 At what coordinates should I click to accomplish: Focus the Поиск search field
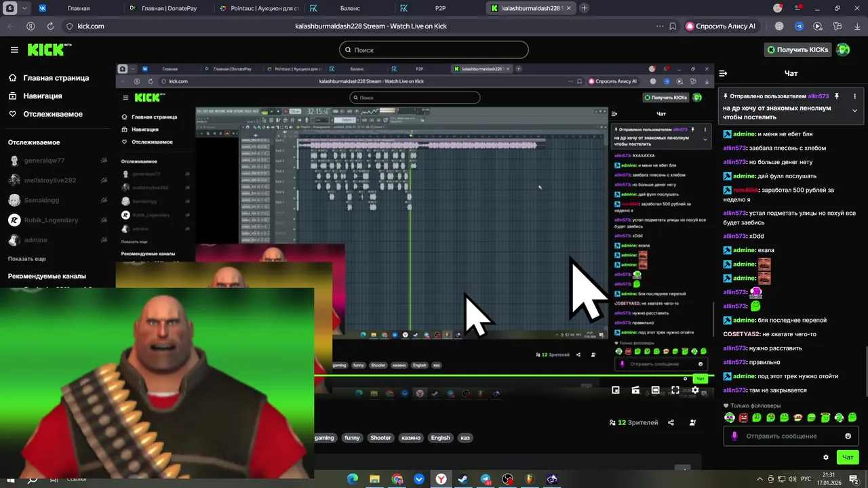434,49
